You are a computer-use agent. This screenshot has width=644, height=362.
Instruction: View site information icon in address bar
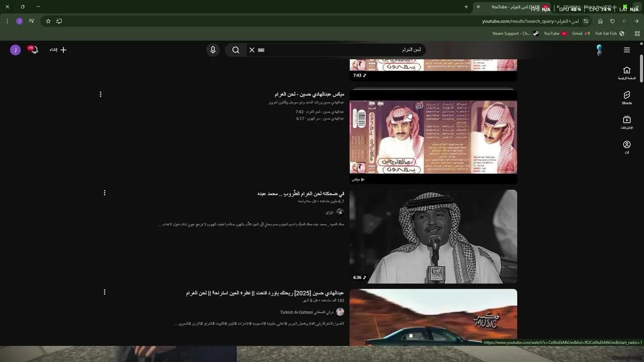[x=586, y=21]
